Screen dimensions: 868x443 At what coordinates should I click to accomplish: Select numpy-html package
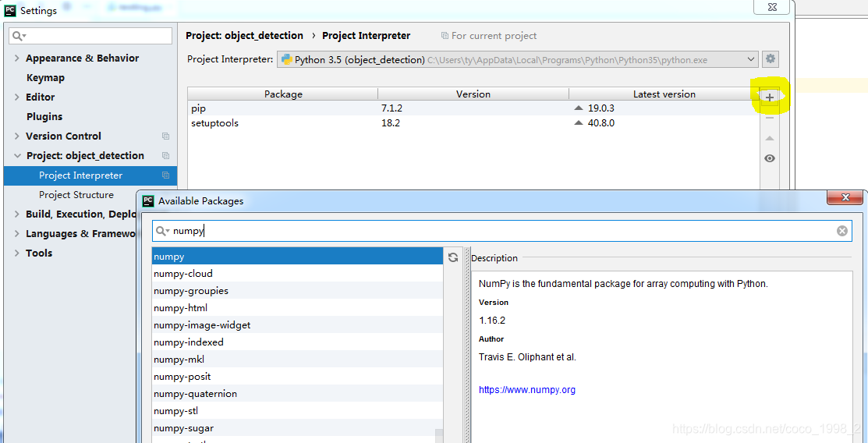(x=298, y=308)
